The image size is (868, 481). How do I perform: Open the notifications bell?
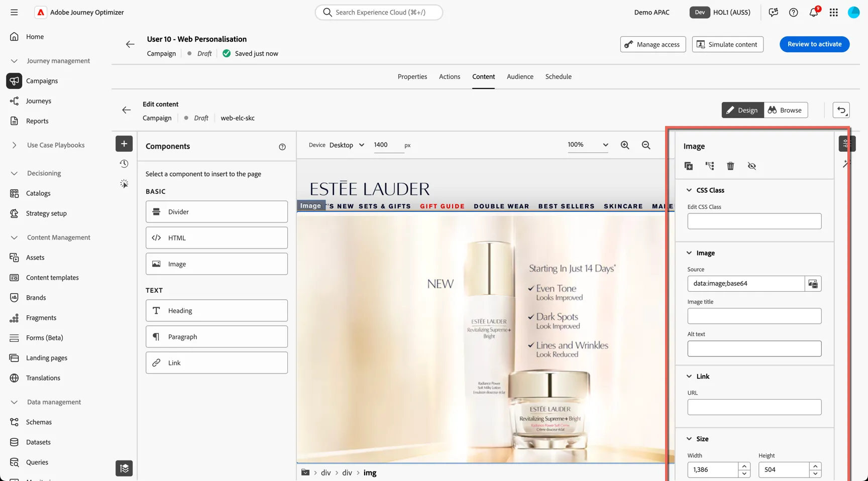[x=814, y=13]
